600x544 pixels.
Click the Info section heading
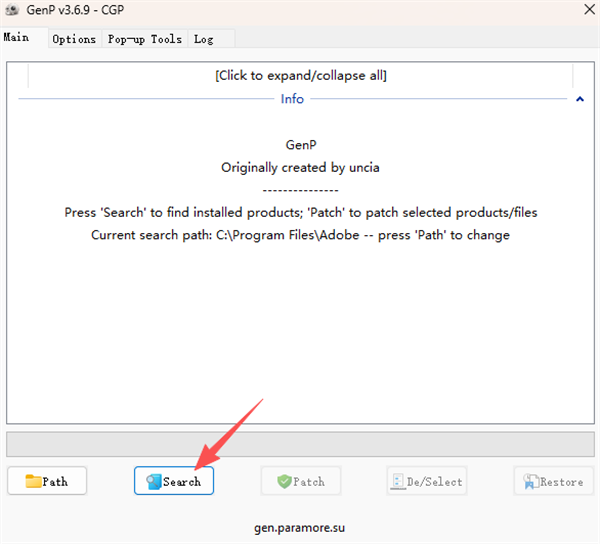tap(292, 99)
